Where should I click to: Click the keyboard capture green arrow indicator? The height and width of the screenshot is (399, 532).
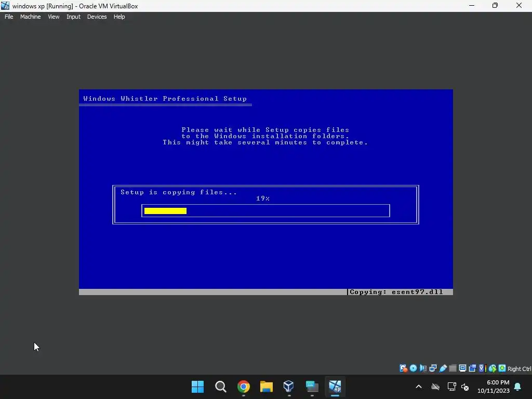click(502, 368)
